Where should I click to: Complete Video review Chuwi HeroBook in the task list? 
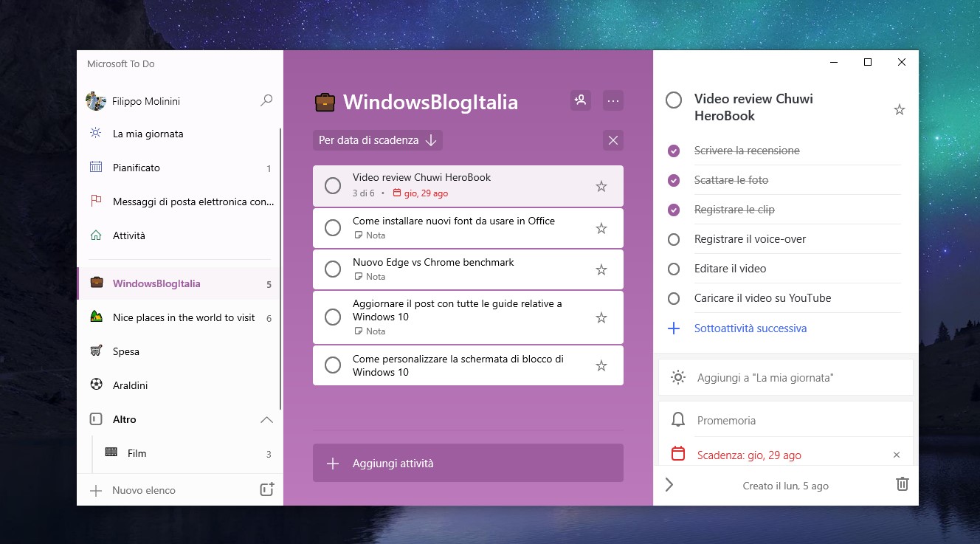[333, 186]
